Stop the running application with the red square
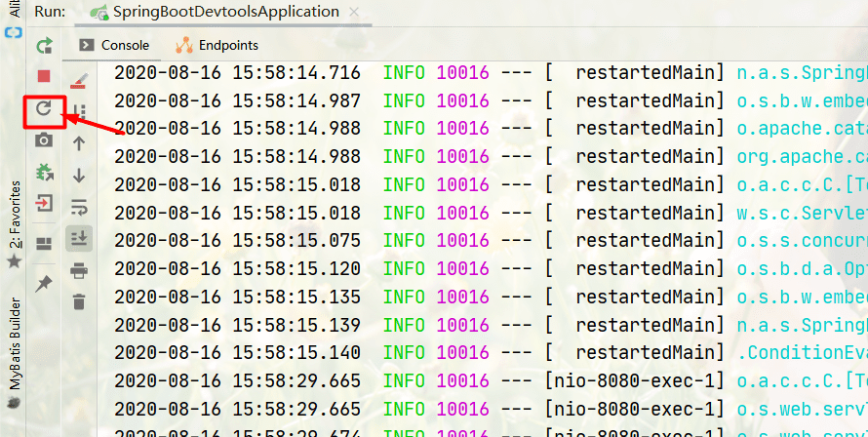868x437 pixels. [44, 76]
